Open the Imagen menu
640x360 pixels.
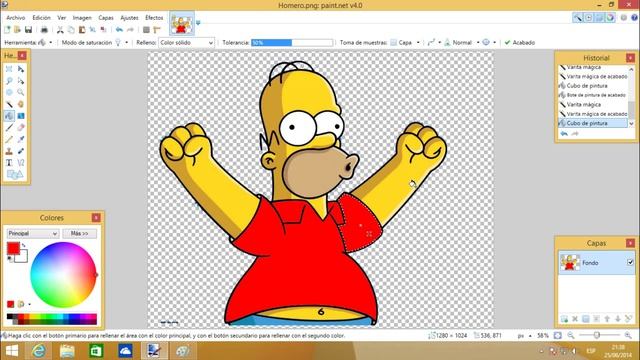[82, 18]
